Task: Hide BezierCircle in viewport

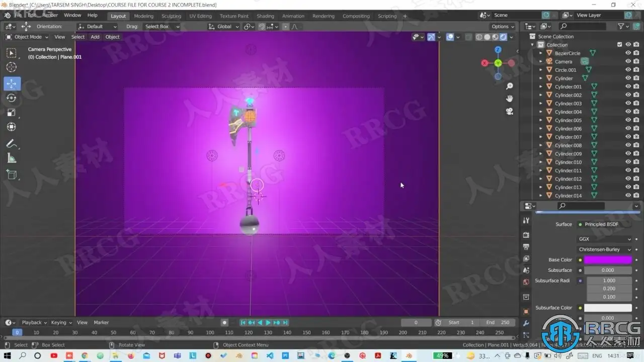Action: click(x=628, y=53)
